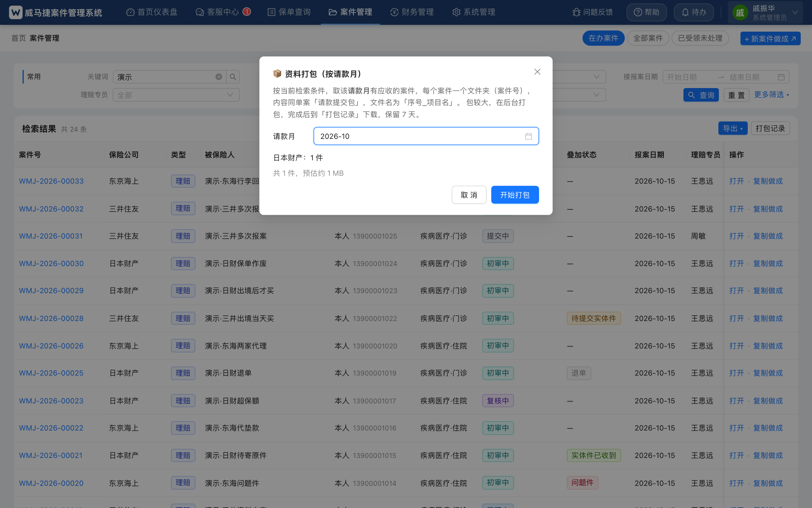
Task: Click 首页 breadcrumb
Action: tap(18, 38)
